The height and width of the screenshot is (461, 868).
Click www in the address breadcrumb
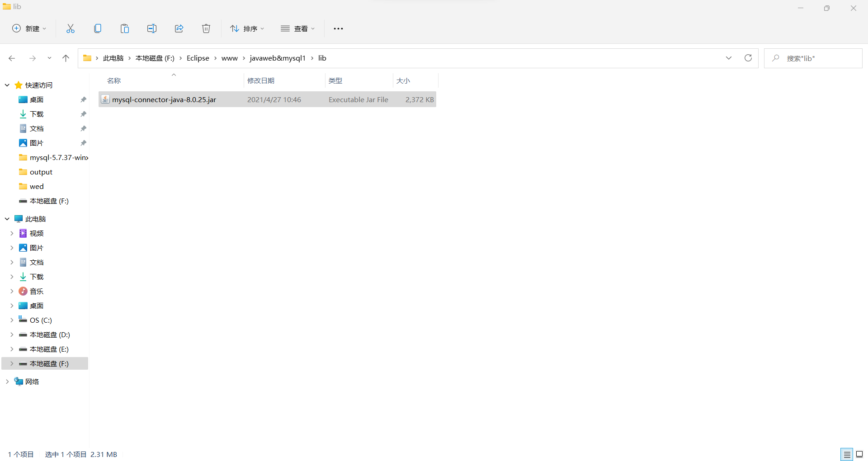[230, 58]
